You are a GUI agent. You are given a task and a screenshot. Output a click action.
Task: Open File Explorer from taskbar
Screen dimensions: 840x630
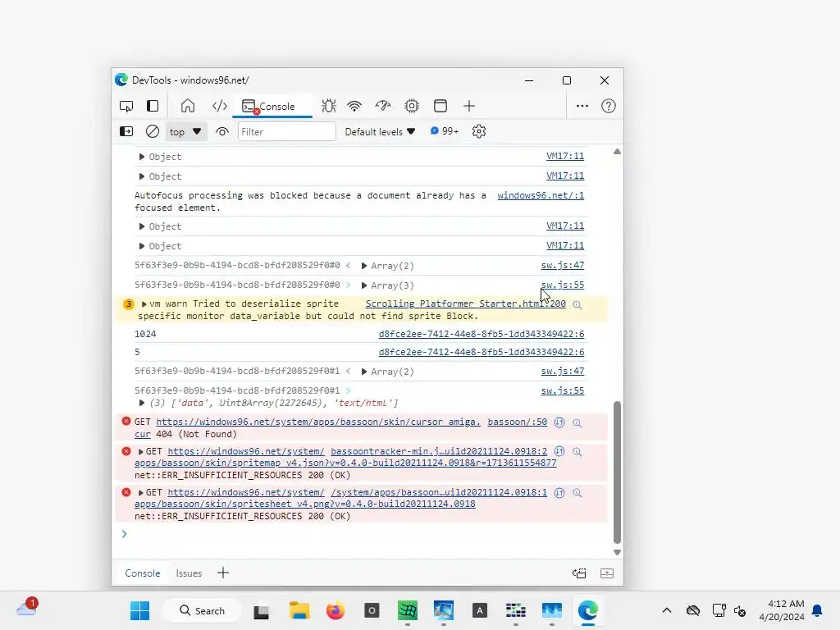[299, 610]
